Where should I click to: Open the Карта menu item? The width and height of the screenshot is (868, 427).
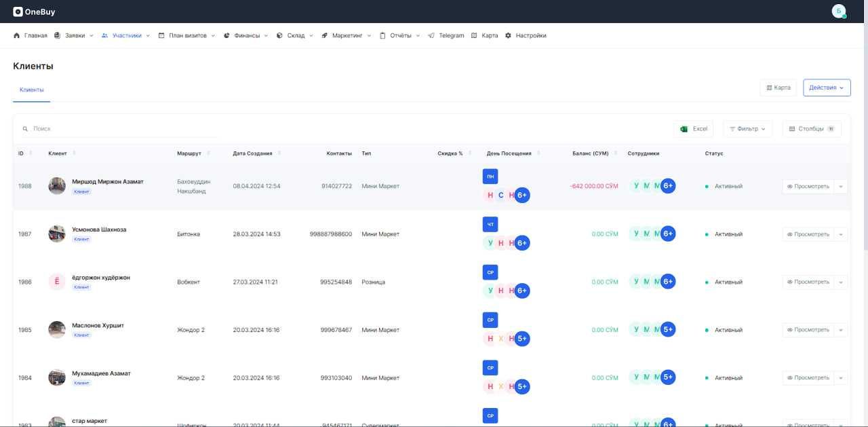(x=484, y=35)
